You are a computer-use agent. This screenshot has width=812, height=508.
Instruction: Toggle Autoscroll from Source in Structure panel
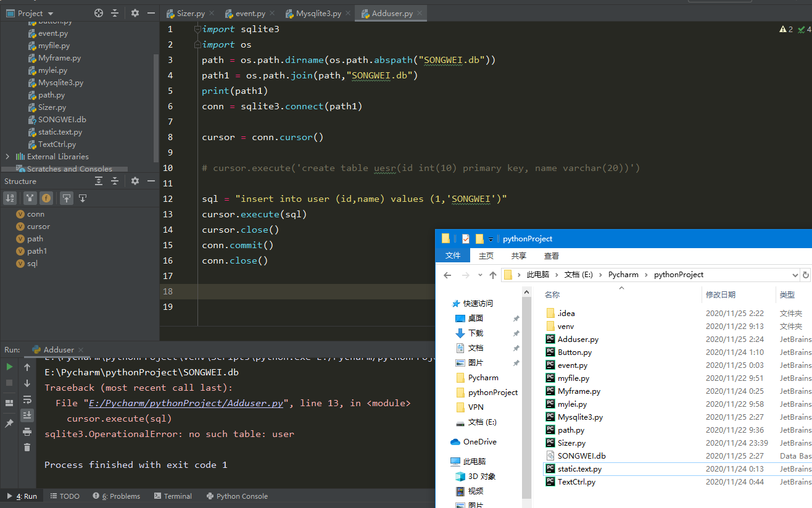click(x=82, y=198)
